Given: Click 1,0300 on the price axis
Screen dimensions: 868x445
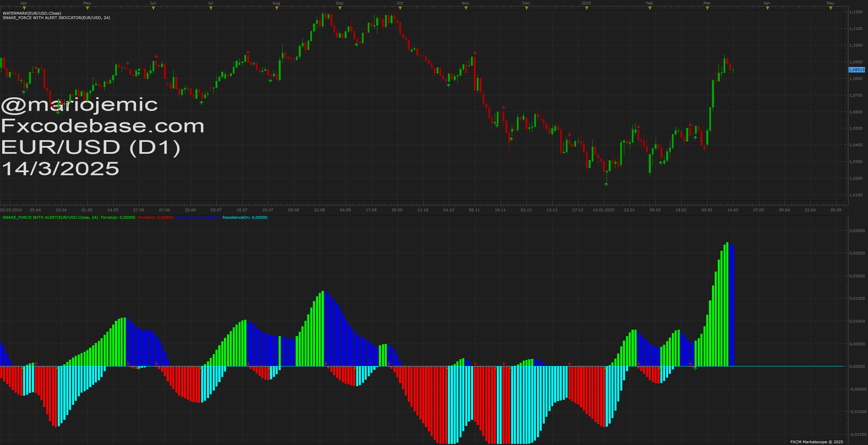Looking at the screenshot, I should (x=856, y=162).
